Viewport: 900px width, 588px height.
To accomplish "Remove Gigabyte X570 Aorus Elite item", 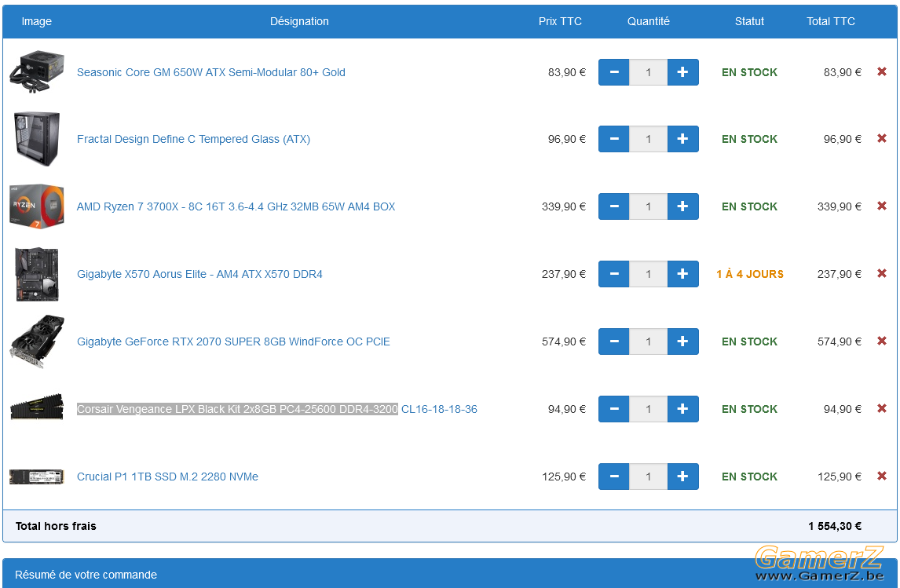I will pyautogui.click(x=882, y=274).
